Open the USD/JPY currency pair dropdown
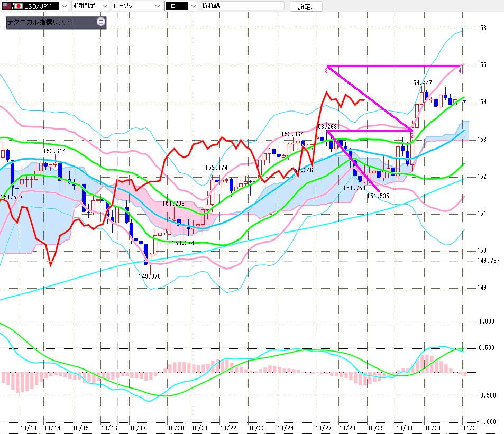This screenshot has width=504, height=434. click(64, 6)
